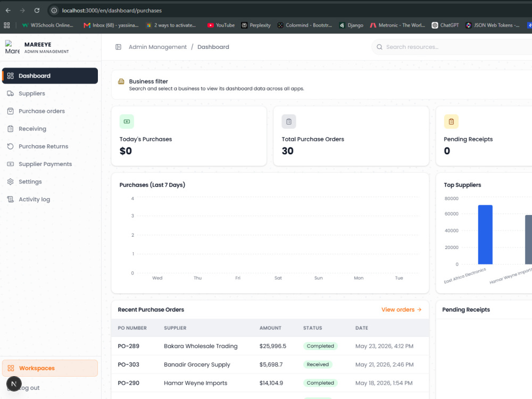Screen dimensions: 532x399
Task: Click Admin Management breadcrumb
Action: [157, 47]
